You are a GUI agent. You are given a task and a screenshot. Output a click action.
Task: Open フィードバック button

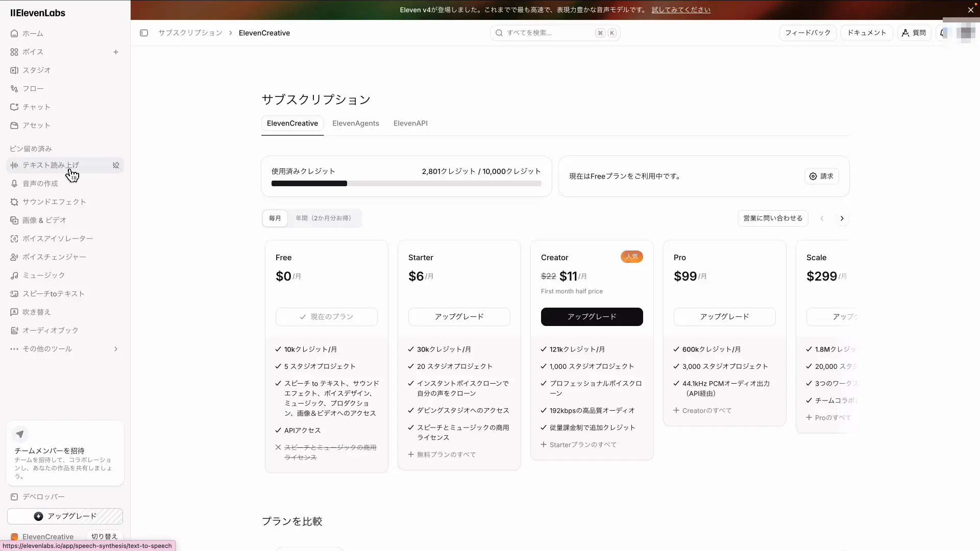point(807,33)
